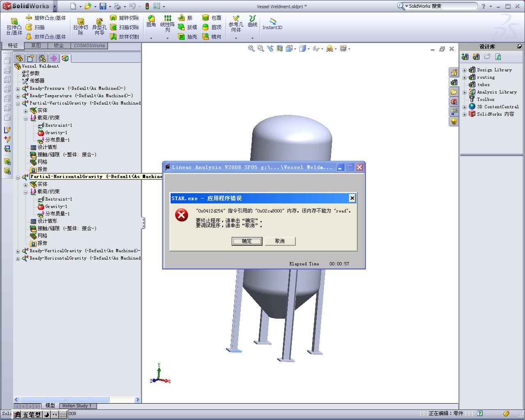Apply the 圆角 fillet tool
Screen dimensions: 525x420
point(151,21)
